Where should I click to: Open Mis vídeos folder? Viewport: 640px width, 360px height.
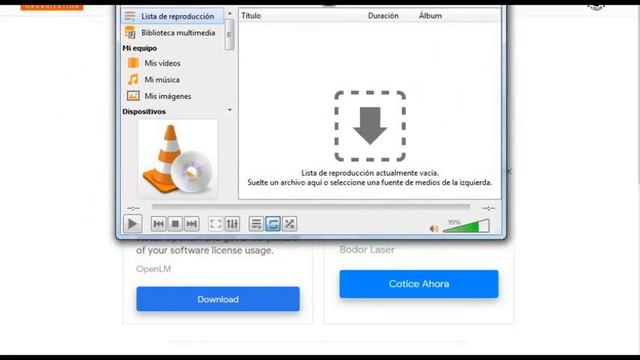(x=162, y=63)
